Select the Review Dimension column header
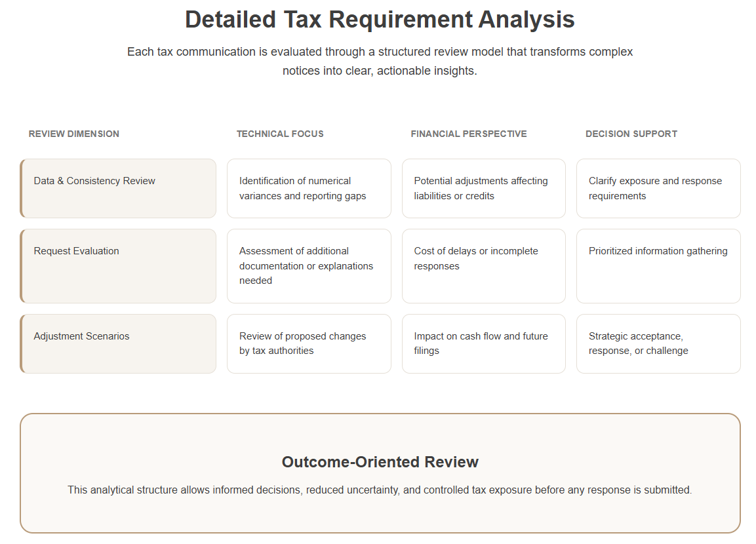The height and width of the screenshot is (544, 756). click(x=74, y=134)
